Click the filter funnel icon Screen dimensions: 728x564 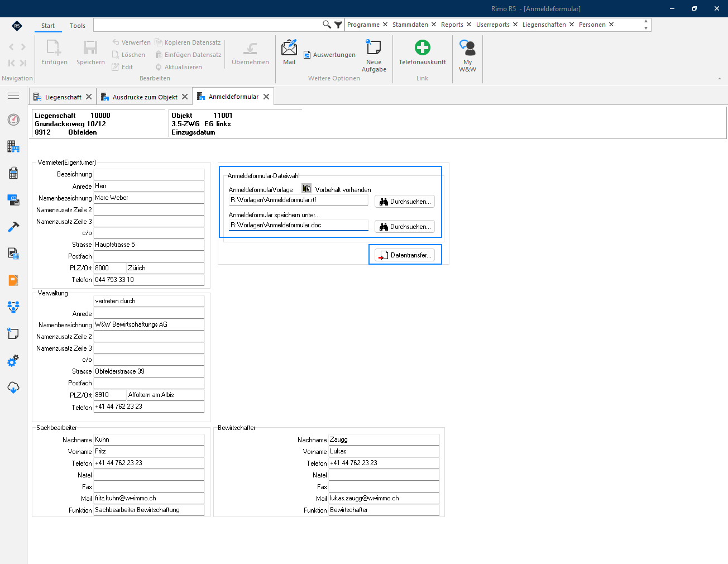(x=338, y=25)
